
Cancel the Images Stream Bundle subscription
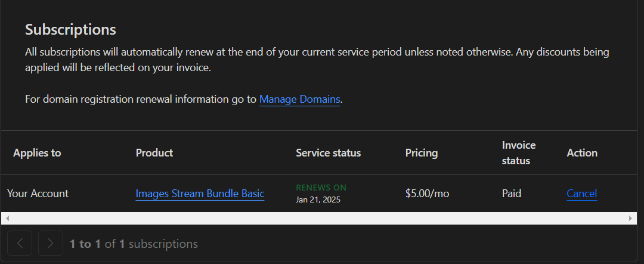pos(581,194)
